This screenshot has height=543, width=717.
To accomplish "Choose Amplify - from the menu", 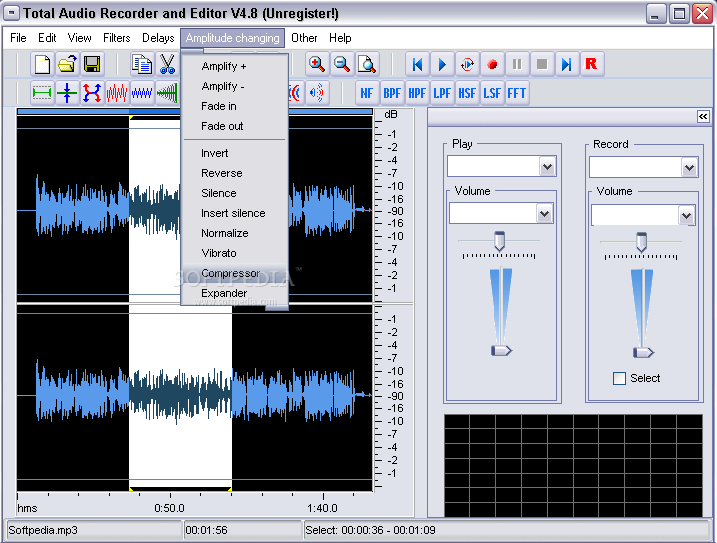I will pos(235,86).
